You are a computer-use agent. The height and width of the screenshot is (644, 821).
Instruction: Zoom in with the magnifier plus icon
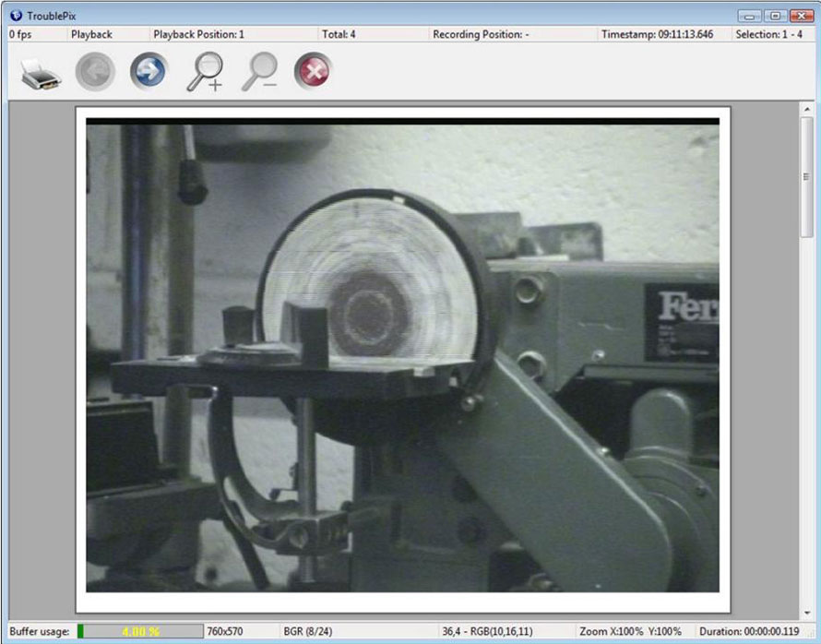click(x=205, y=72)
